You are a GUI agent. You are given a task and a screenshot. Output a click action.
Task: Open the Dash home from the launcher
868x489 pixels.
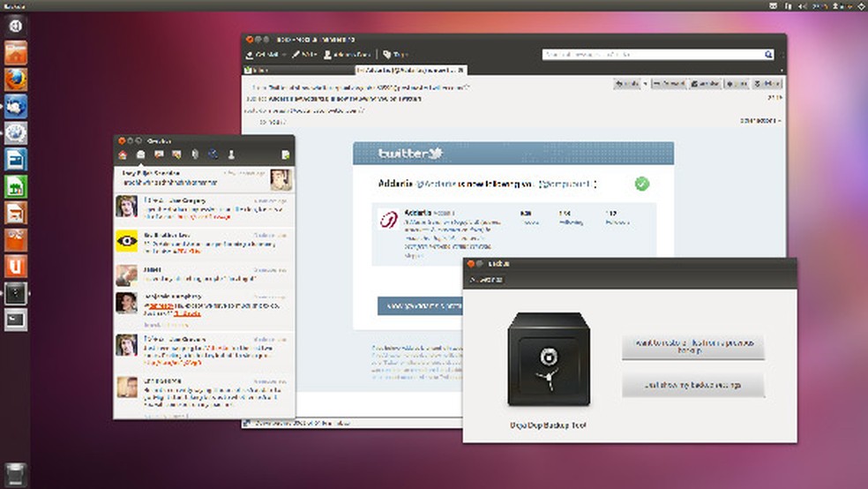click(16, 26)
